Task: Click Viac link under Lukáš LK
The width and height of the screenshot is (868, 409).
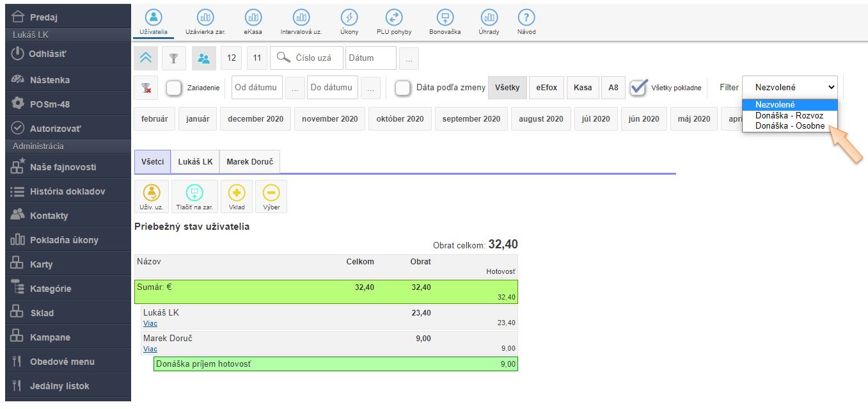Action: pyautogui.click(x=150, y=324)
